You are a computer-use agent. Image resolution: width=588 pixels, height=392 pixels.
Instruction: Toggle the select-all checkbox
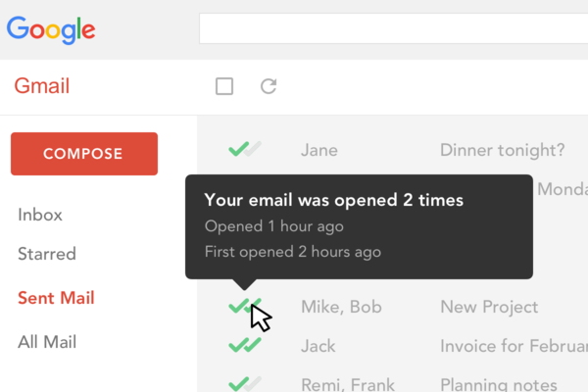click(x=224, y=86)
